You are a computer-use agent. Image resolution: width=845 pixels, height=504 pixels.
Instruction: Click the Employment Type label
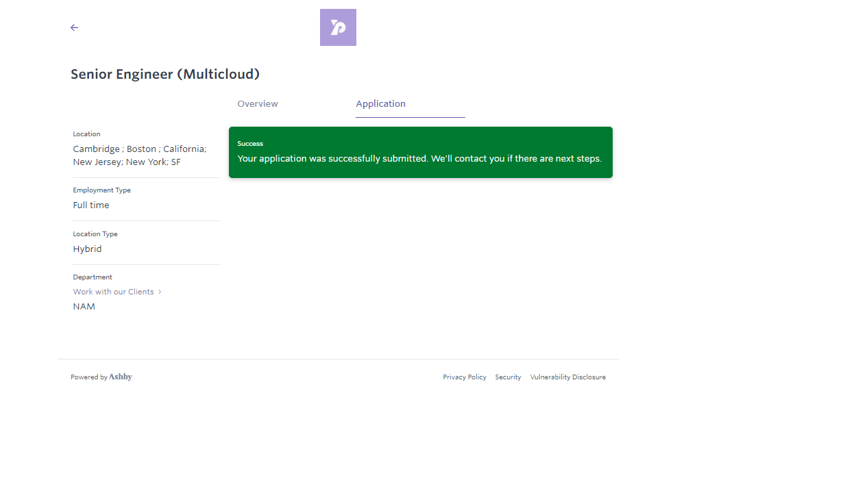click(101, 190)
